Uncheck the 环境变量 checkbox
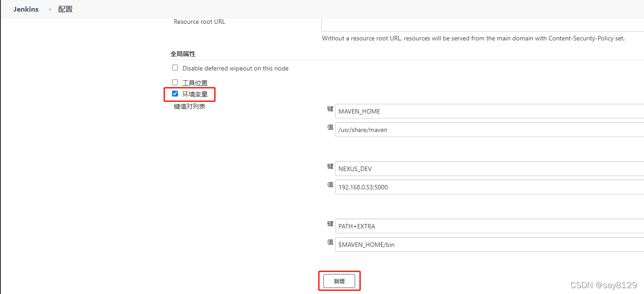This screenshot has height=294, width=644. coord(175,94)
